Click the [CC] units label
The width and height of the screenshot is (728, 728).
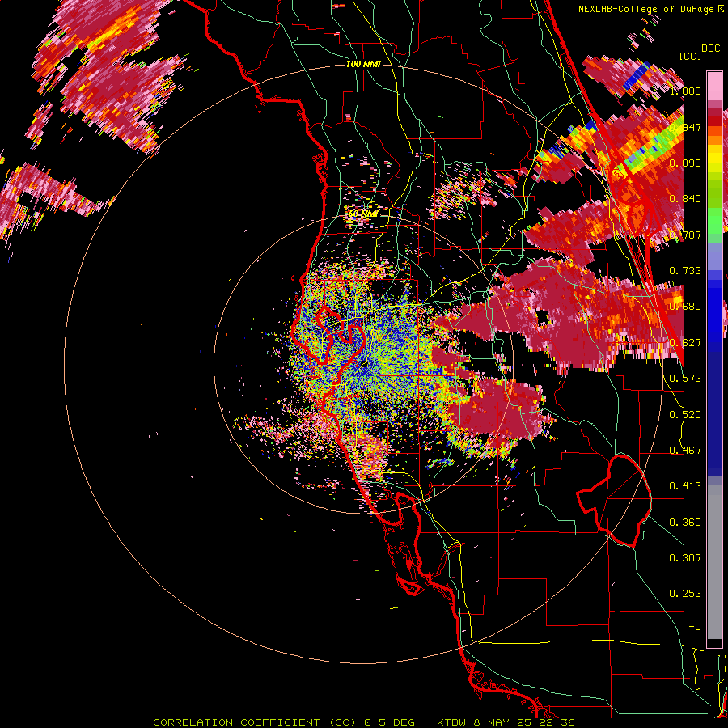[690, 56]
